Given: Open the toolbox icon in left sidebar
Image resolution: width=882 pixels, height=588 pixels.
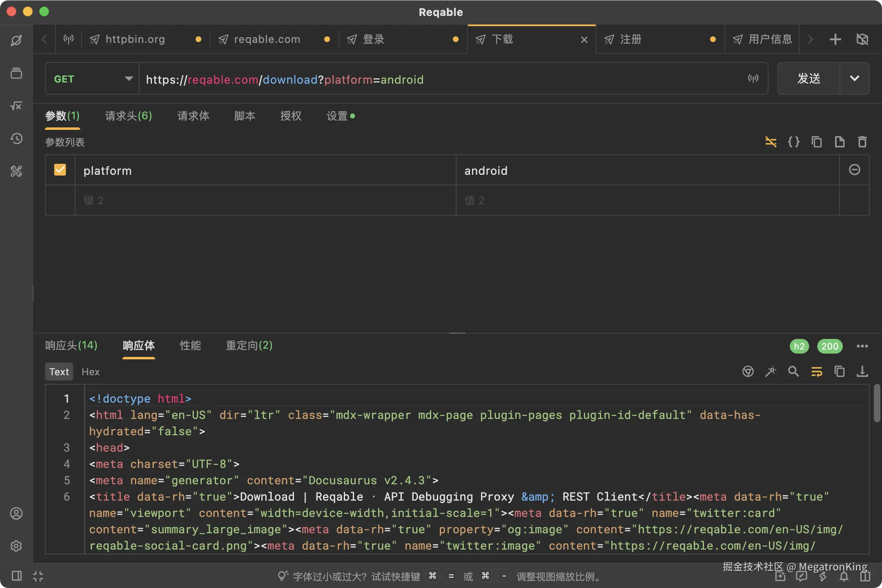Looking at the screenshot, I should [16, 171].
